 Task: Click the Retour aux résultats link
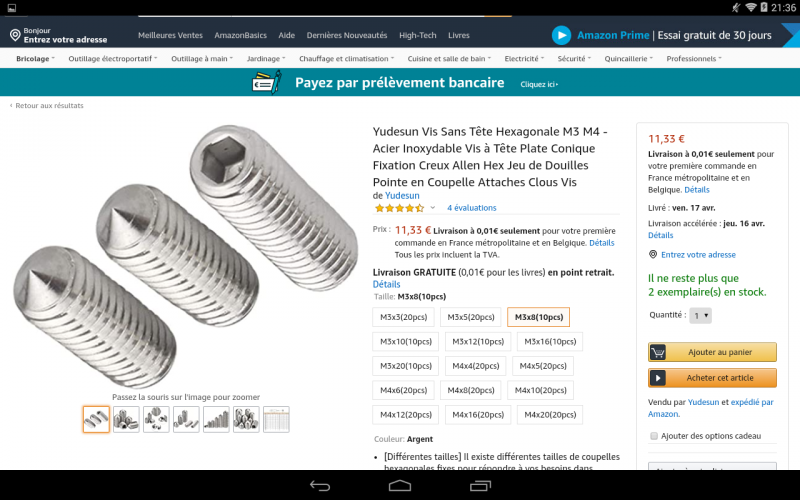tap(47, 106)
